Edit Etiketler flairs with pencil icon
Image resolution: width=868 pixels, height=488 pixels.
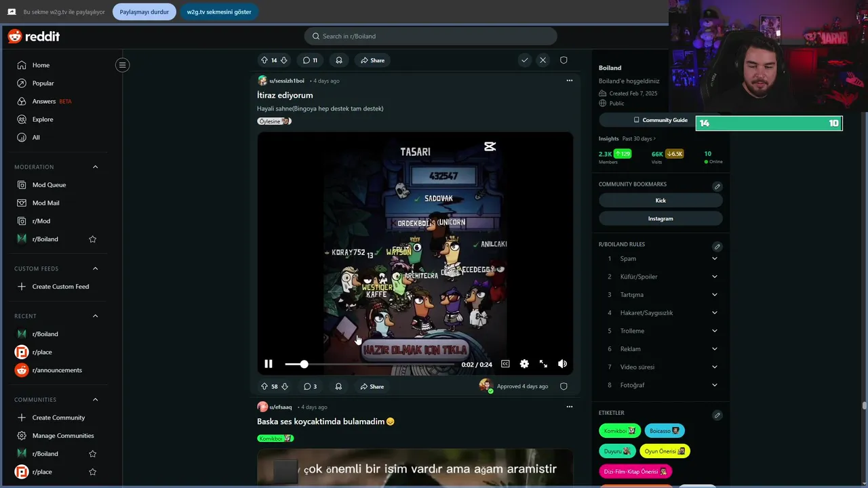point(717,415)
